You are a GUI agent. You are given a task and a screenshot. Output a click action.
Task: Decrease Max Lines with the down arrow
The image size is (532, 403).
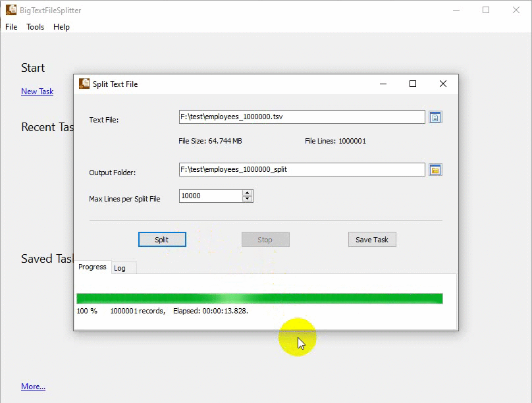[x=246, y=199]
